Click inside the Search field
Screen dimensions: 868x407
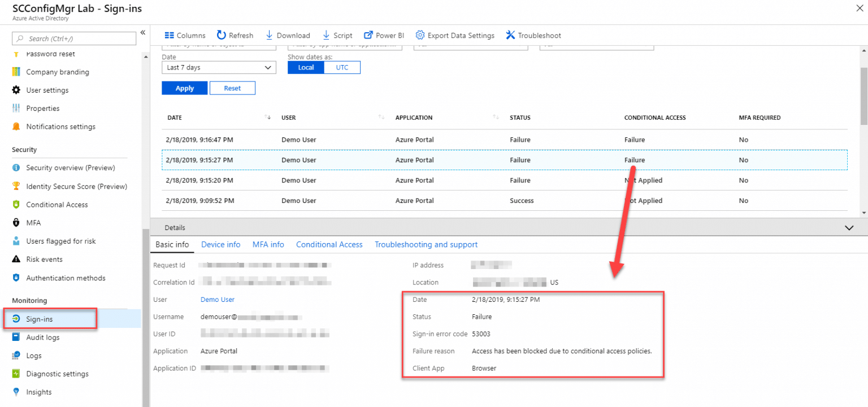tap(73, 38)
